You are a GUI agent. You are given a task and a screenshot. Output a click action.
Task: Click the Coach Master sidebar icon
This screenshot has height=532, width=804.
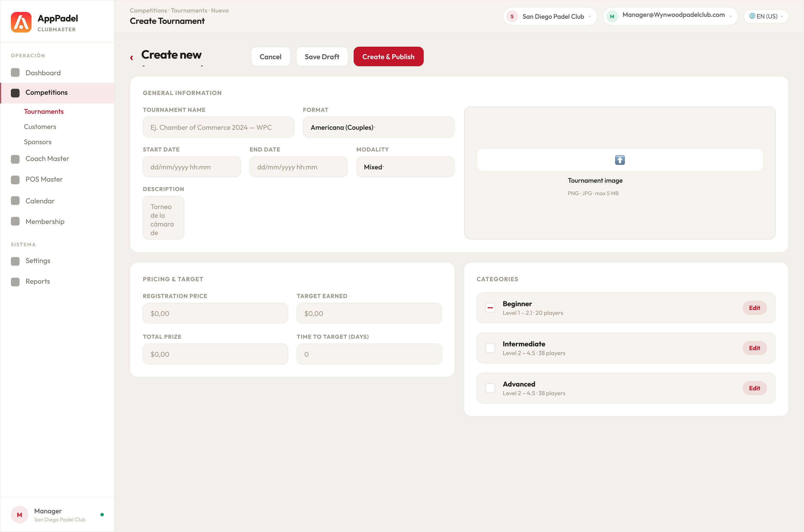tap(15, 159)
